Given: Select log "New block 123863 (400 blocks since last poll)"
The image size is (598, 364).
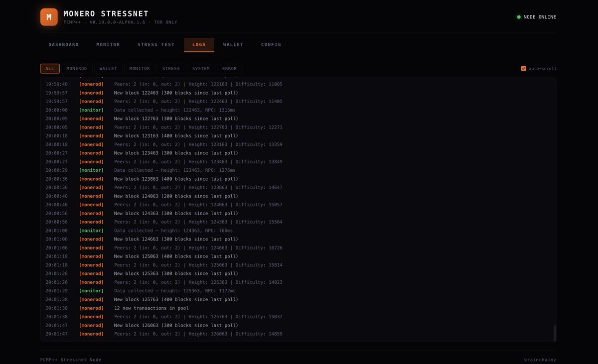Looking at the screenshot, I should (176, 179).
